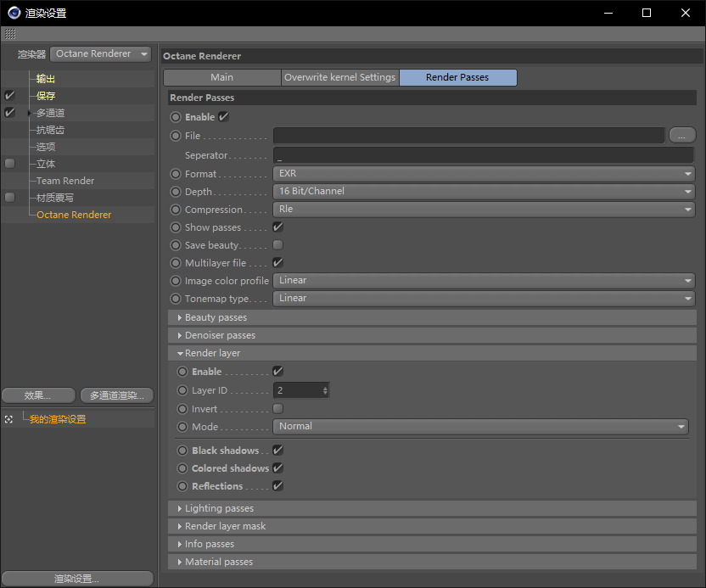Click the 效果... button
Viewport: 706px width, 588px height.
[38, 395]
